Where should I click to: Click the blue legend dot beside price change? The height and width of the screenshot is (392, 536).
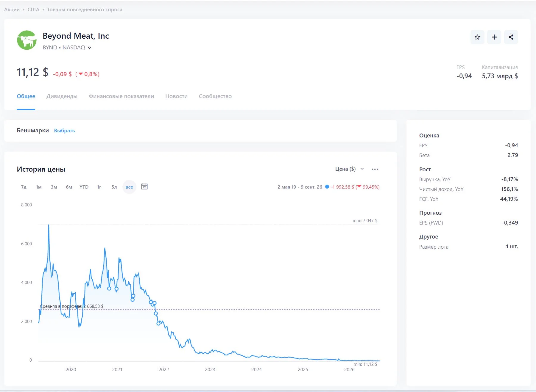327,187
